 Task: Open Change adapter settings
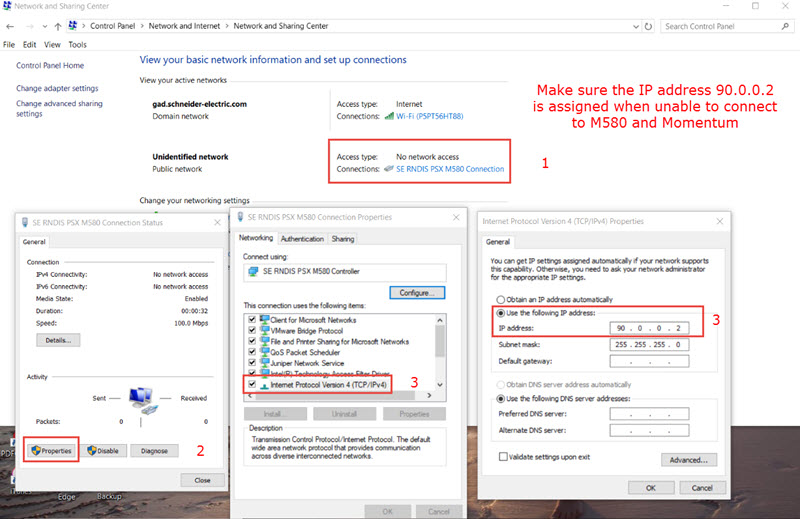click(x=57, y=88)
